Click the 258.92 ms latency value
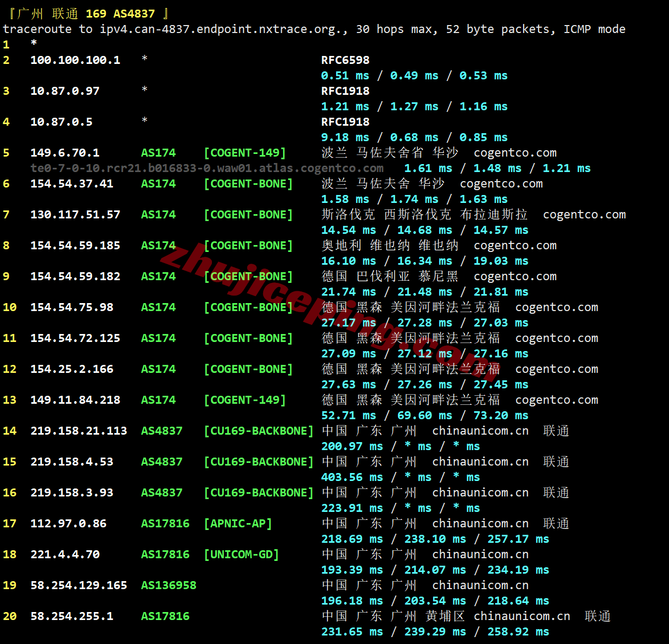 point(518,632)
